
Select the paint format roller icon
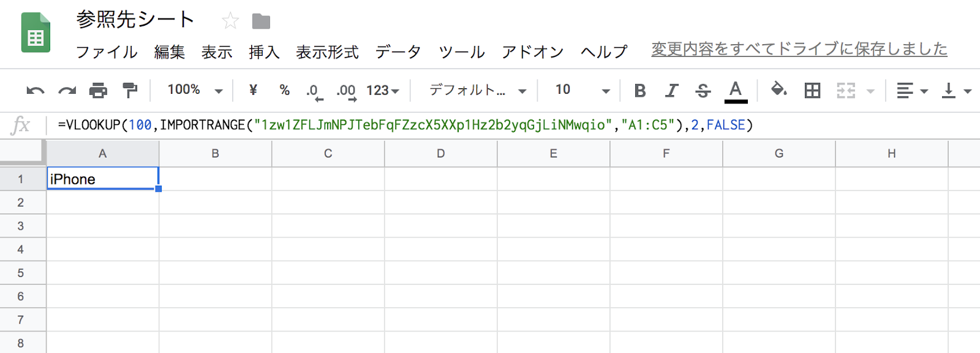click(x=130, y=90)
